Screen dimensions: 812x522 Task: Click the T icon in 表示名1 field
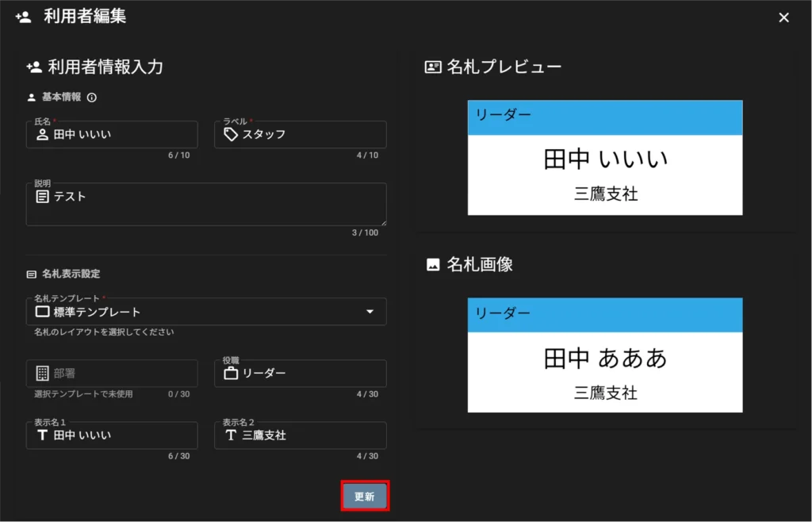(43, 436)
